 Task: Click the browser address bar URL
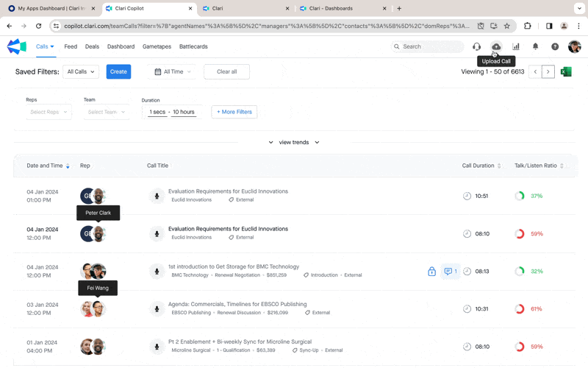click(267, 26)
